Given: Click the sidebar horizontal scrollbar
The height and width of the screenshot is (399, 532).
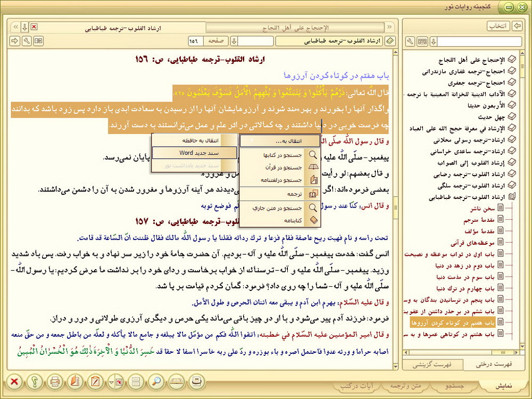Looking at the screenshot, I should (461, 353).
